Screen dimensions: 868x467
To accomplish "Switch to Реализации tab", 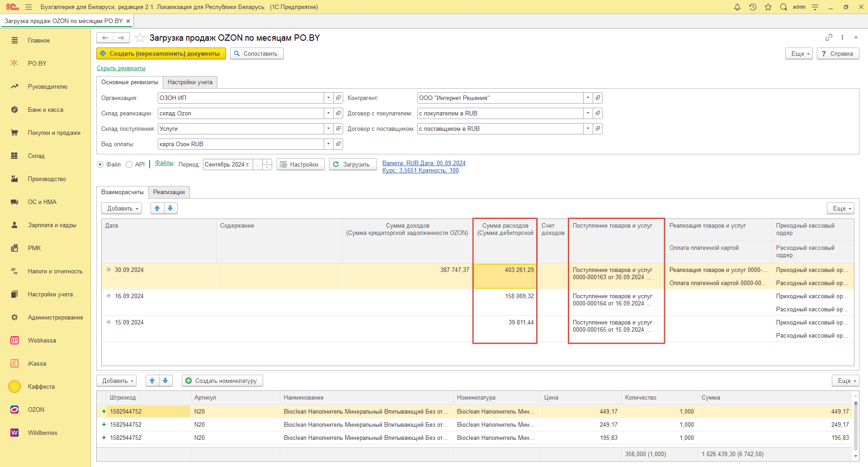I will (x=169, y=192).
